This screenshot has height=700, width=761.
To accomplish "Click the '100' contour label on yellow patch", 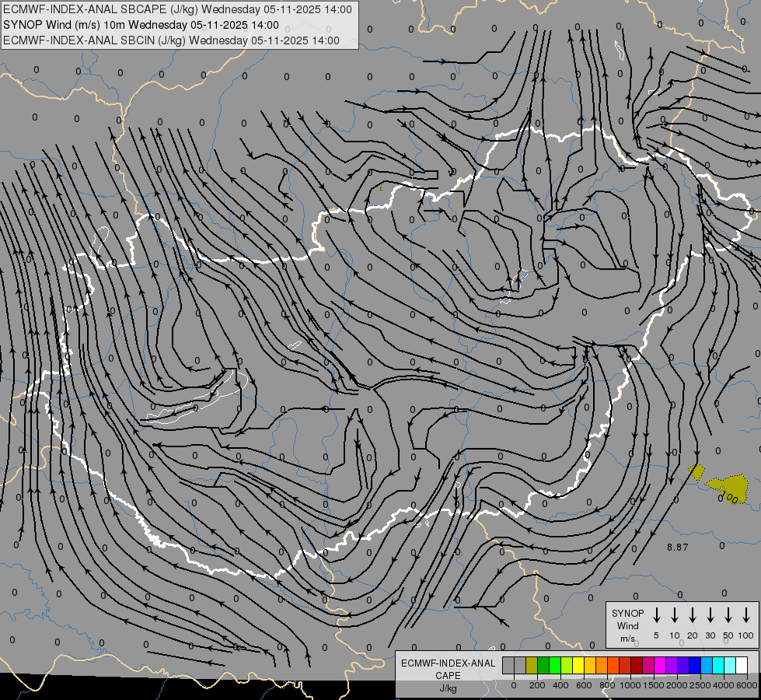I will click(x=729, y=498).
